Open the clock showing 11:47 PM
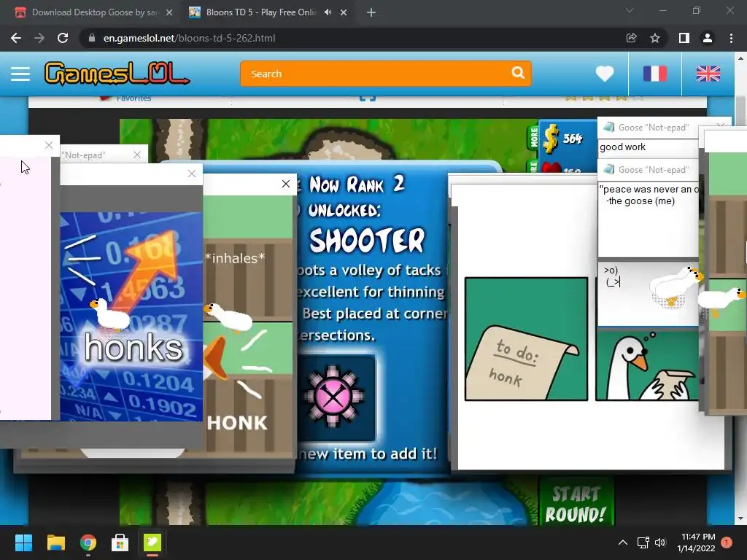 pos(696,542)
